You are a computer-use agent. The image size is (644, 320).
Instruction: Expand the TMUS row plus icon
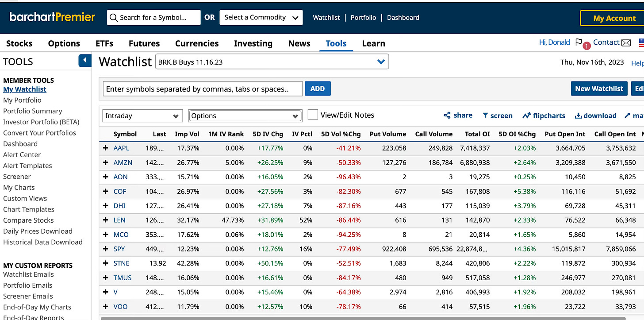pos(105,278)
